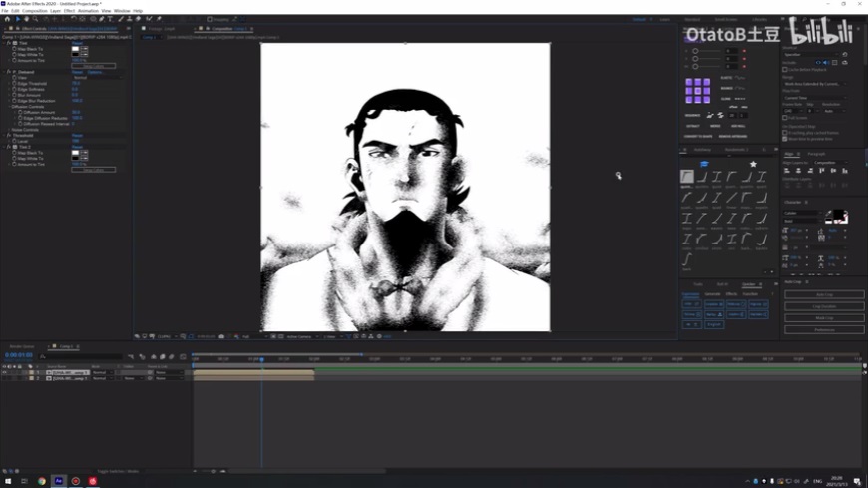This screenshot has height=488, width=868.
Task: Select the Puppet Pin tool
Action: point(159,19)
